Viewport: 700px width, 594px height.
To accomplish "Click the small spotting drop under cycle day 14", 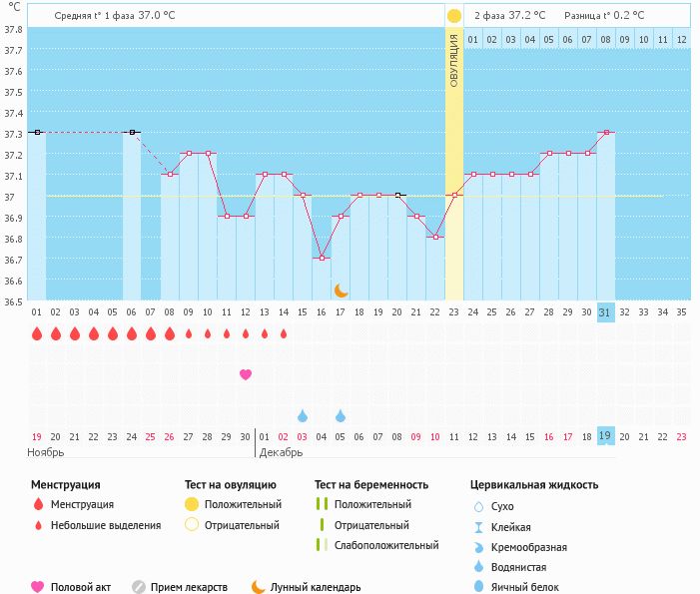I will pyautogui.click(x=284, y=333).
